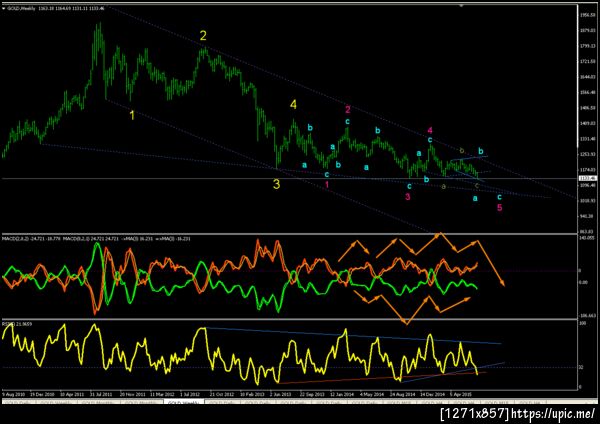Click the 1721.58 price scale value

coord(587,61)
